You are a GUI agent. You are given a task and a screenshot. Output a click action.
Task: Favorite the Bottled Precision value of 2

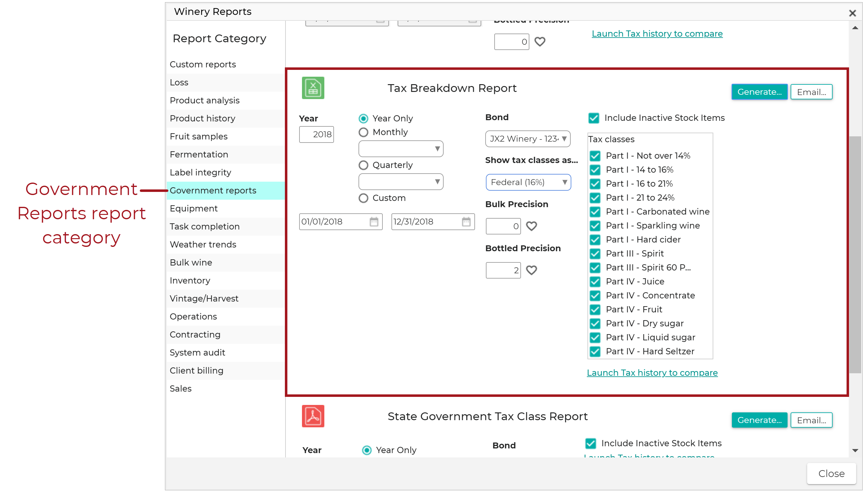531,270
